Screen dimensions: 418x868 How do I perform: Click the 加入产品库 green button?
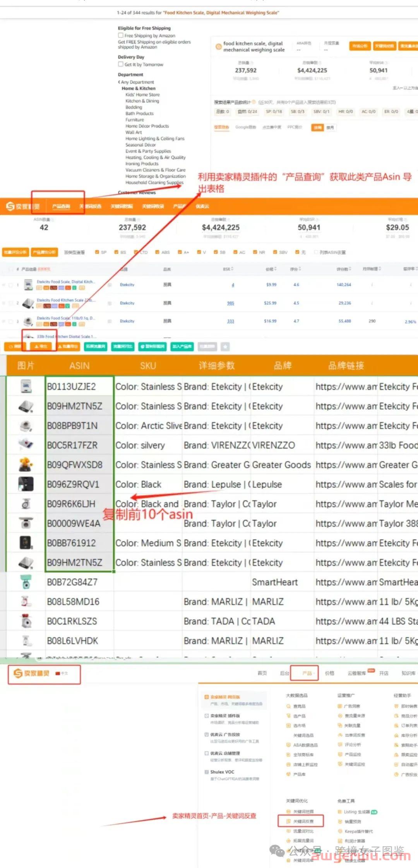click(x=182, y=346)
